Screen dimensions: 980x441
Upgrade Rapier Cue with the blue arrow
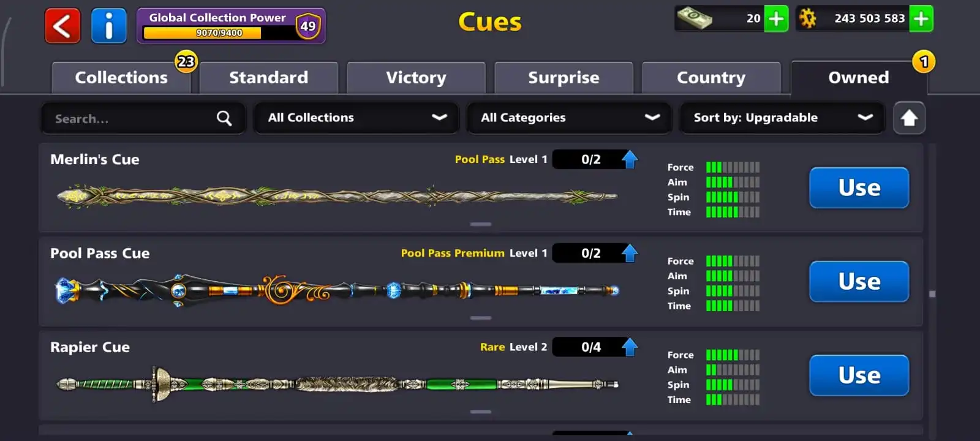tap(630, 347)
